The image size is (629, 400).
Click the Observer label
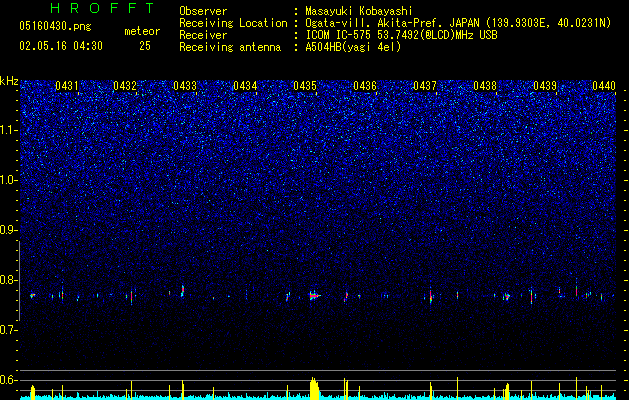[x=203, y=11]
